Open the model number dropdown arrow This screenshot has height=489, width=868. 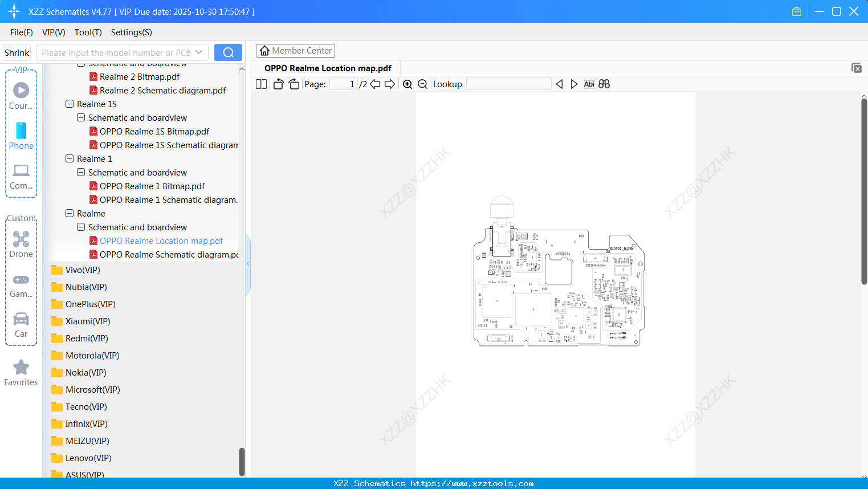pyautogui.click(x=199, y=52)
